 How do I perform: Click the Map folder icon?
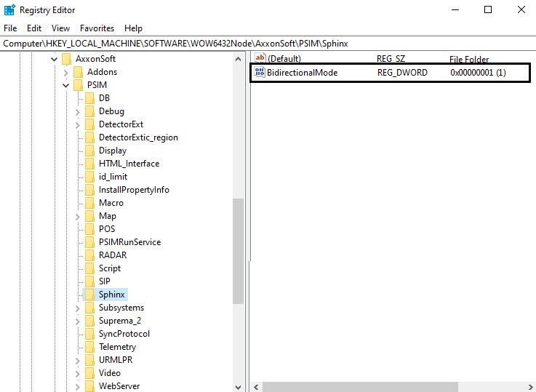(90, 216)
